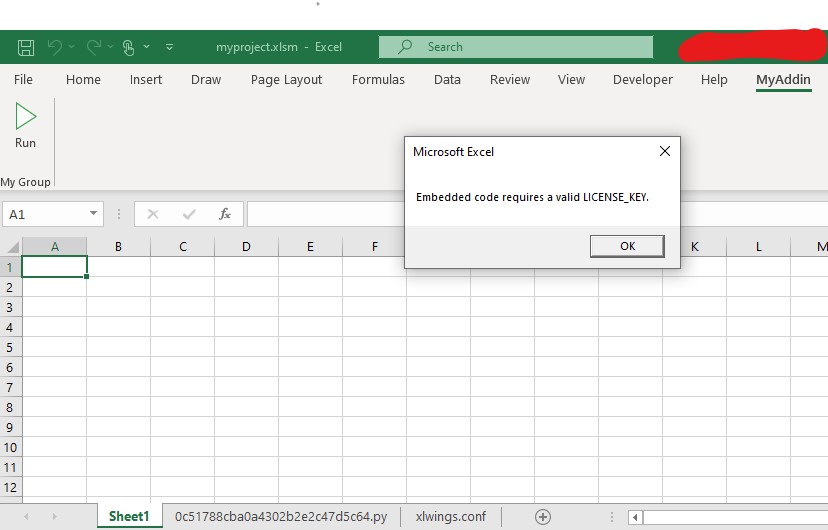Select column D header
Viewport: 828px width, 530px height.
246,247
